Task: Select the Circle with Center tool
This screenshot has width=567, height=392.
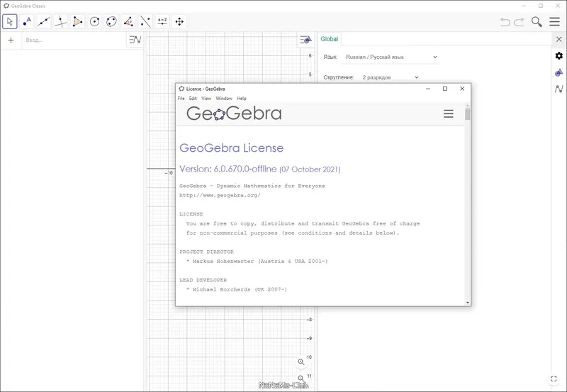Action: (x=94, y=22)
